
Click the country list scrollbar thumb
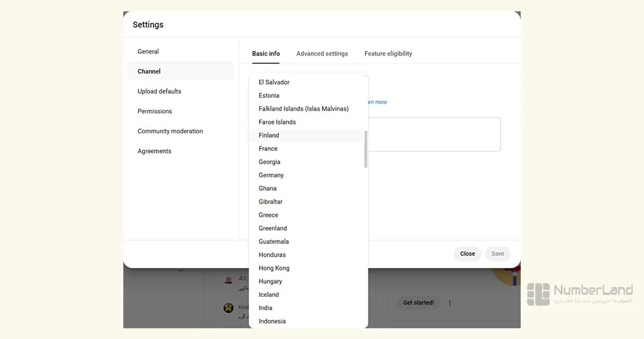click(x=365, y=149)
